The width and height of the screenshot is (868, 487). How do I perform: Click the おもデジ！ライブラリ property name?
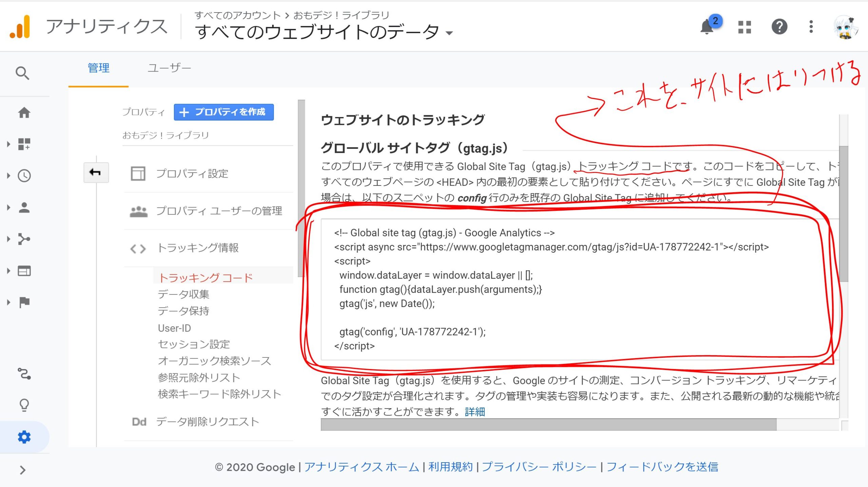(165, 135)
